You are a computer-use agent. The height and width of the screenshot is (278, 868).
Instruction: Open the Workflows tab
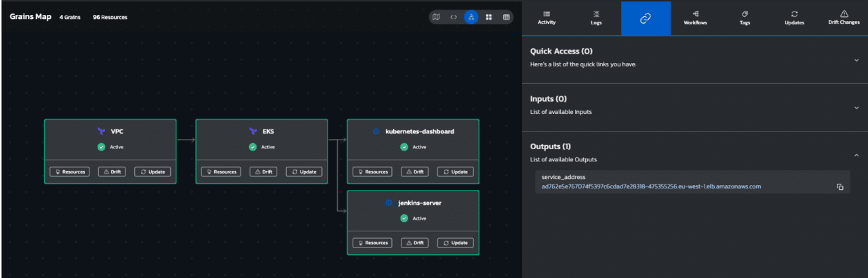pos(696,18)
